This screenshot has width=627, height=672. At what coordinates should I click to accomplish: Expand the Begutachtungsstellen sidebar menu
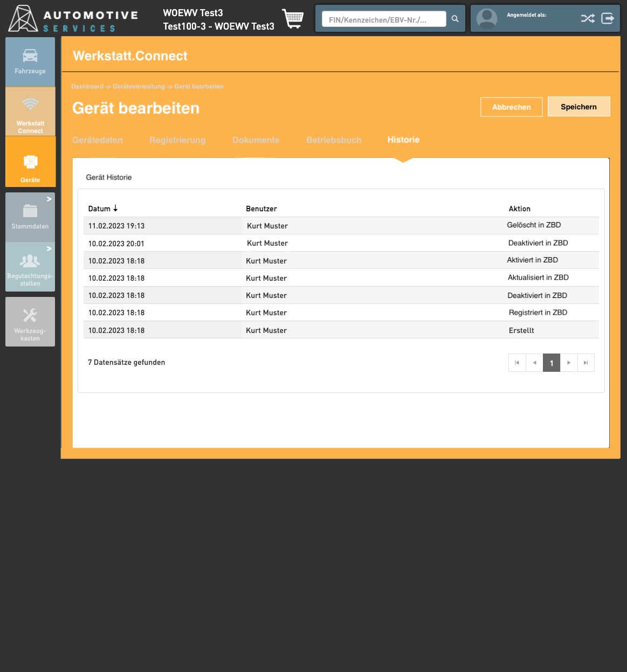(x=30, y=267)
